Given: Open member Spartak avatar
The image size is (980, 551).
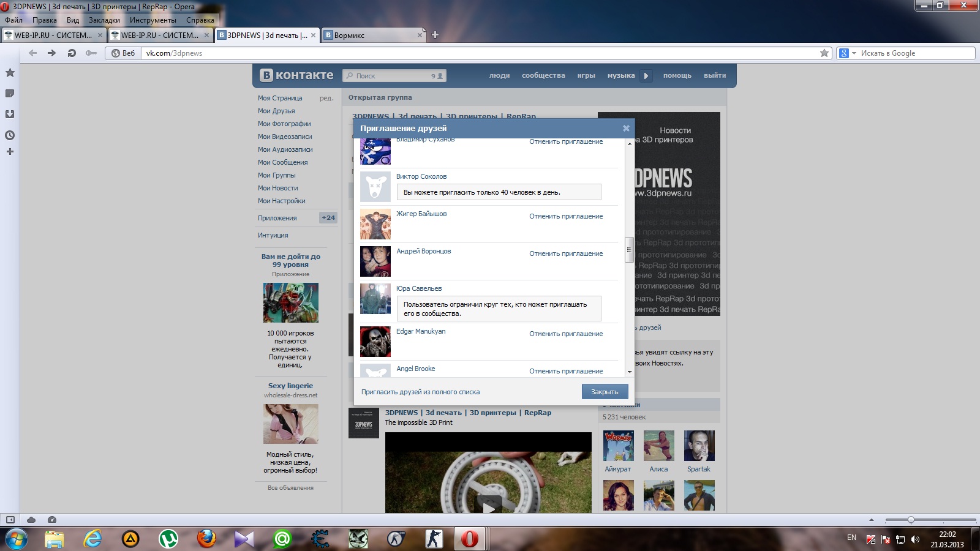Looking at the screenshot, I should click(x=699, y=446).
